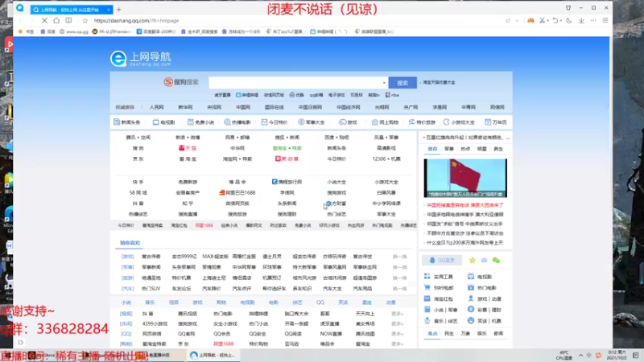644x362 pixels.
Task: Bookmark this page with the star icon
Action: 85,21
